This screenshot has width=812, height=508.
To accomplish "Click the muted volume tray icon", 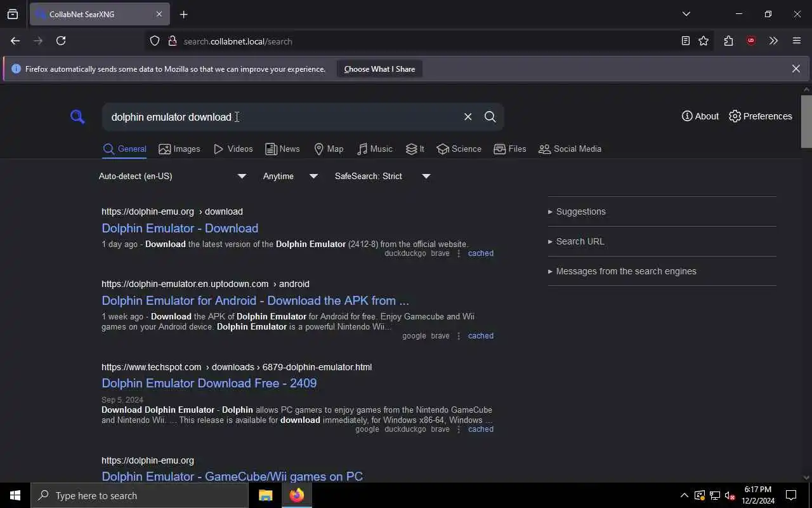I will coord(730,495).
